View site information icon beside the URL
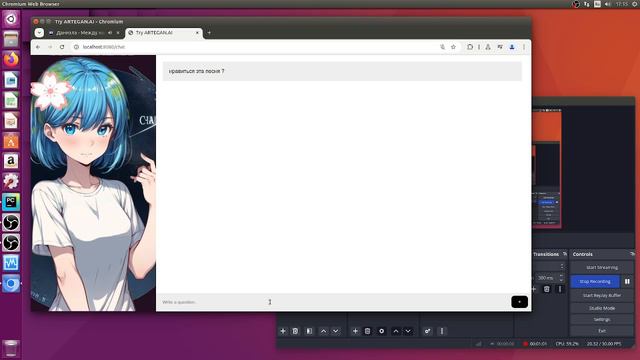The image size is (640, 360). 76,47
